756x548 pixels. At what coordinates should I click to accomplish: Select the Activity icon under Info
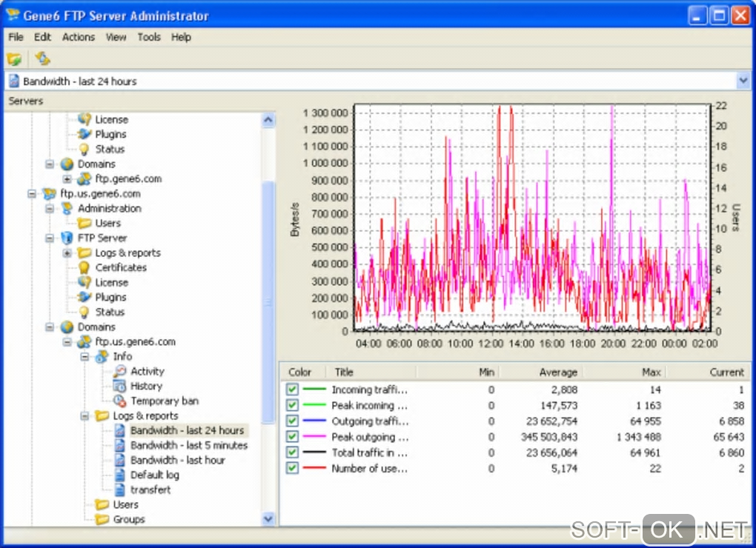coord(120,372)
